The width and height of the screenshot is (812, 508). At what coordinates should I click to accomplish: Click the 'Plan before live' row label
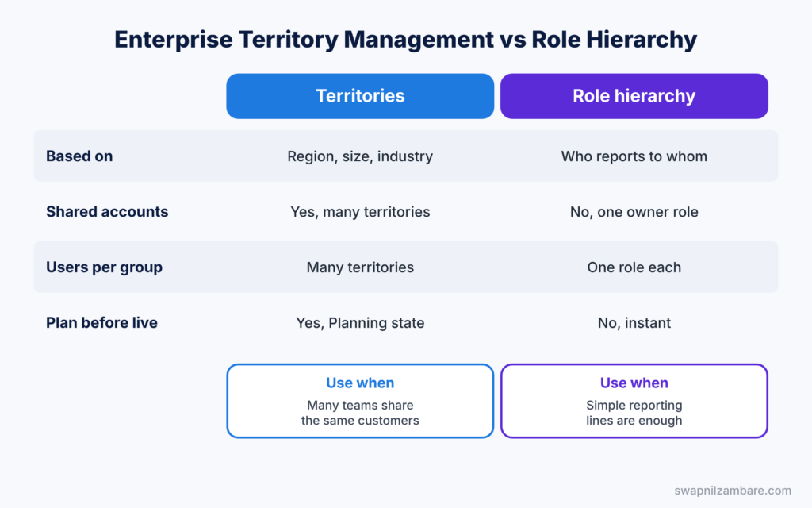pos(101,322)
